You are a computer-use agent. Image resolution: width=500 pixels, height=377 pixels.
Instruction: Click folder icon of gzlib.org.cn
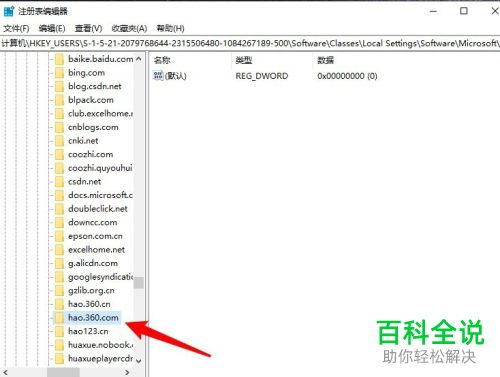[59, 291]
